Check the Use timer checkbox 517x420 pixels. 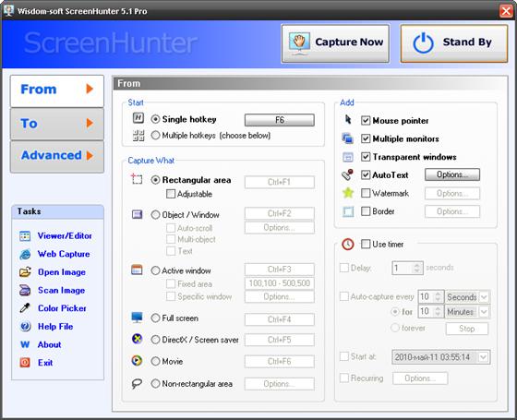pyautogui.click(x=366, y=244)
